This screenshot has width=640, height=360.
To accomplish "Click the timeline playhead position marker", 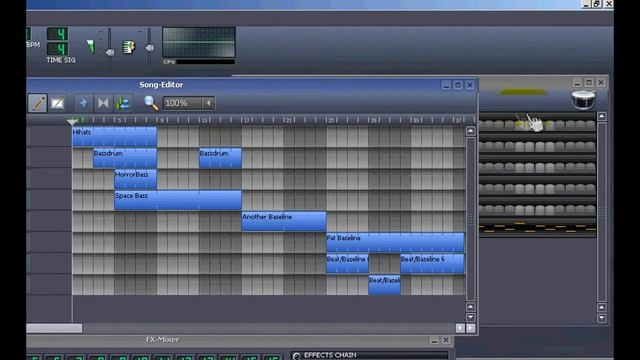I will pyautogui.click(x=72, y=121).
